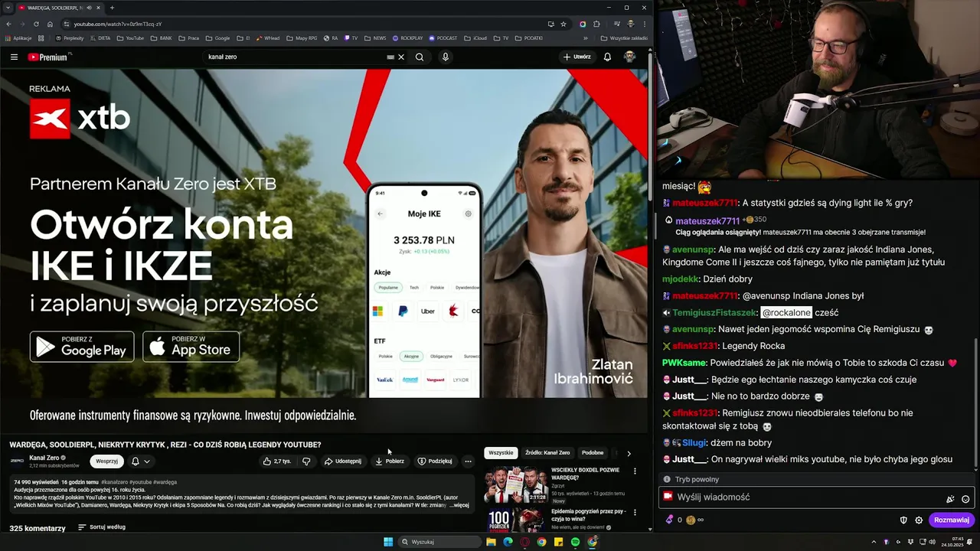Open the YouTube account avatar menu

click(629, 57)
